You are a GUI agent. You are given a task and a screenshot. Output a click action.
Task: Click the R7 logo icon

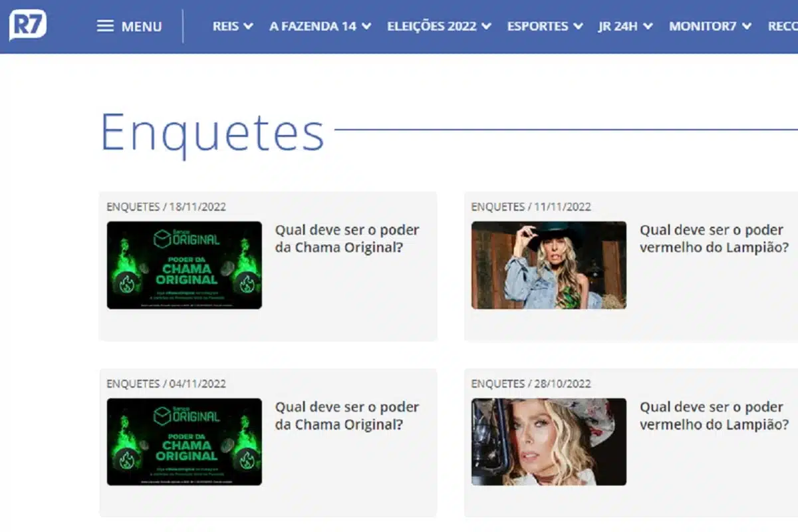pos(27,26)
